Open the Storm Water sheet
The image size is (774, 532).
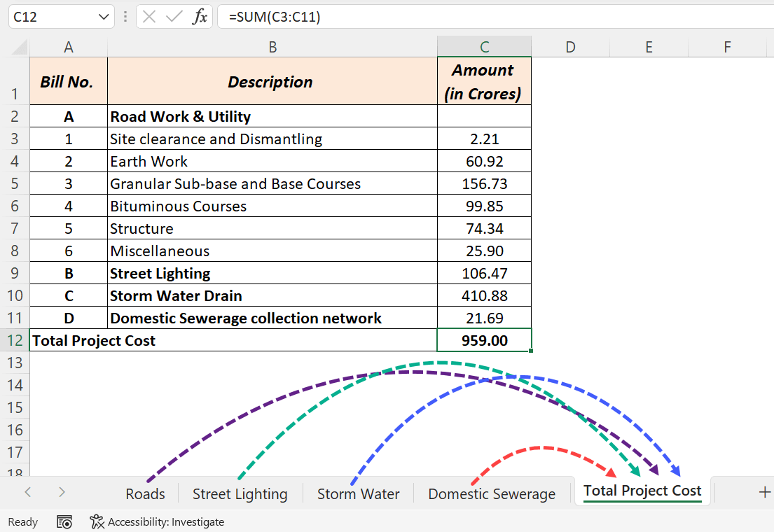click(358, 493)
